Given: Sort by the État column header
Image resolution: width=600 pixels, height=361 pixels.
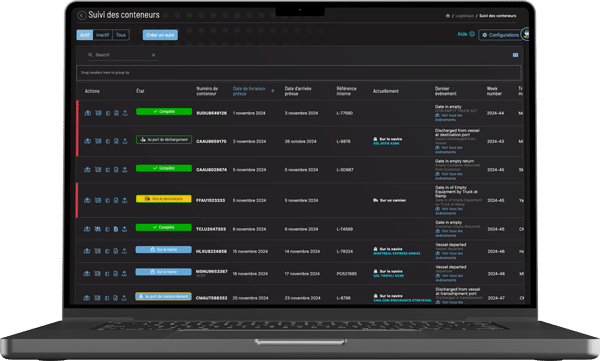Looking at the screenshot, I should click(140, 91).
